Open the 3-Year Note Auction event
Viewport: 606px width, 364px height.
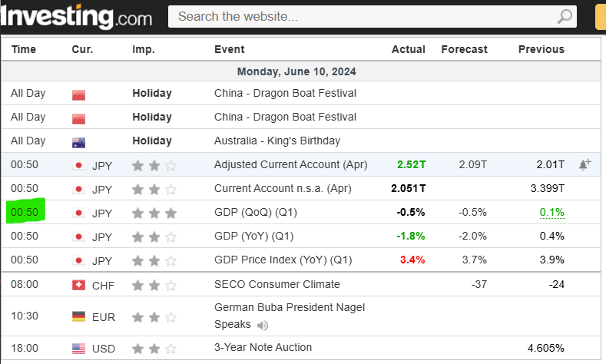coord(263,348)
